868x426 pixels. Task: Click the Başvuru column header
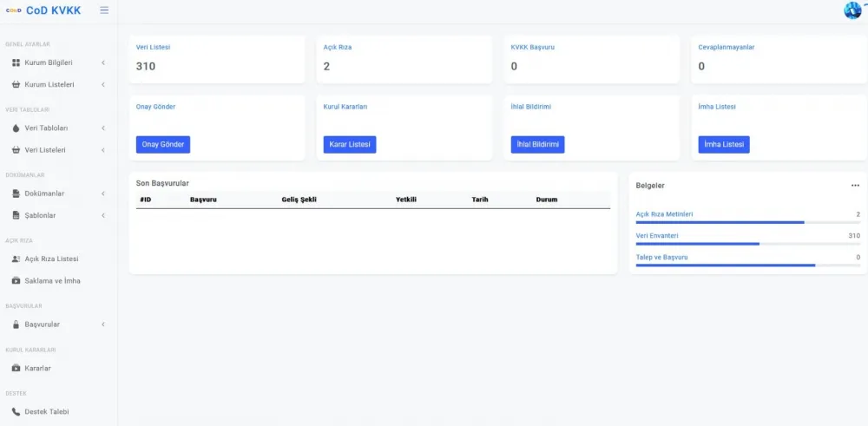click(203, 200)
